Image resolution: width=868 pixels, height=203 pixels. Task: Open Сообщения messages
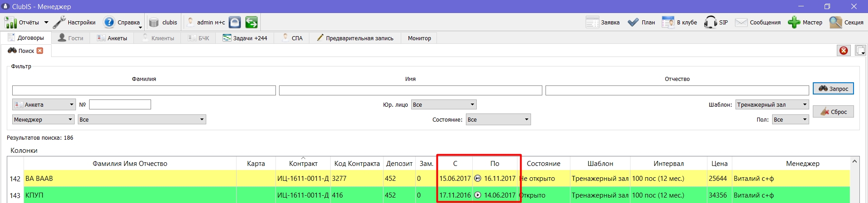click(x=758, y=22)
